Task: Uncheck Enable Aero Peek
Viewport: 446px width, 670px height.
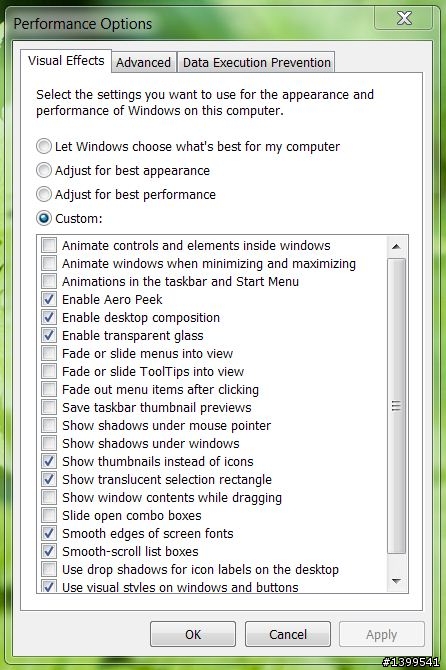Action: click(x=49, y=299)
